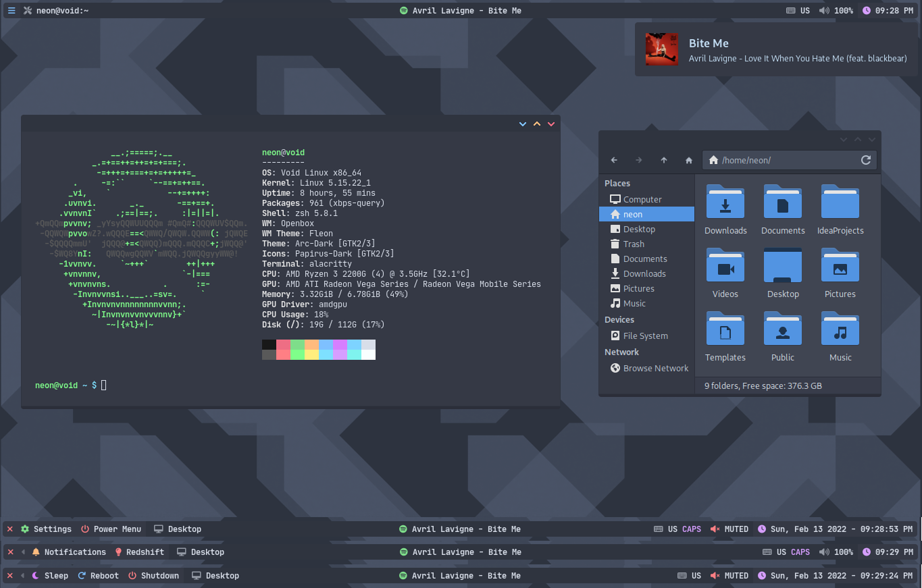Close the bar containing Settings

coord(10,529)
